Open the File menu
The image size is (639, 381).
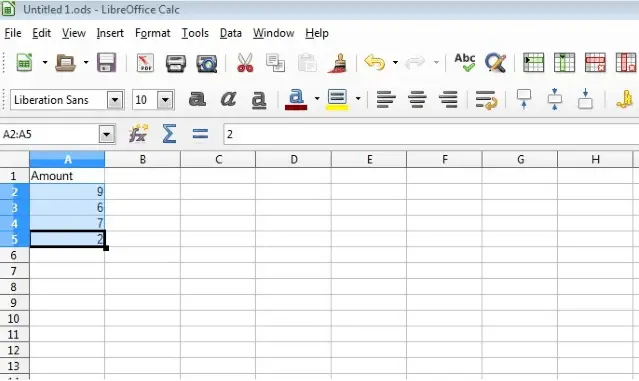[13, 33]
